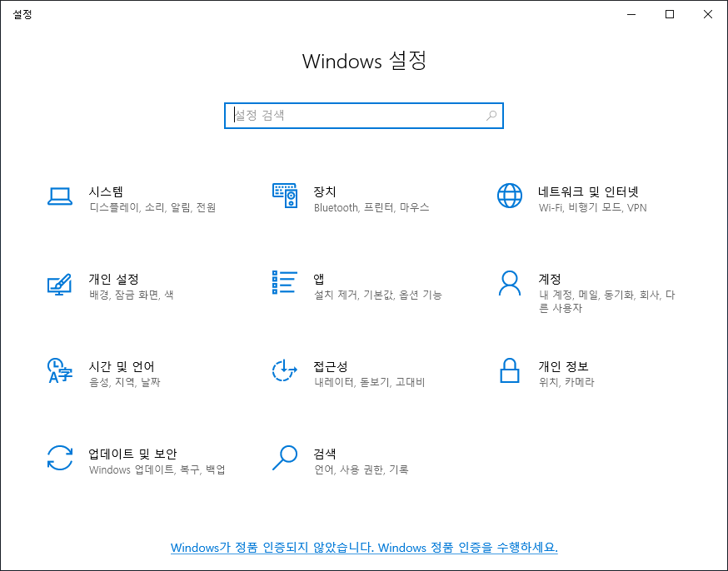This screenshot has height=571, width=728.
Task: Open the 시스템 laptop icon
Action: (60, 196)
